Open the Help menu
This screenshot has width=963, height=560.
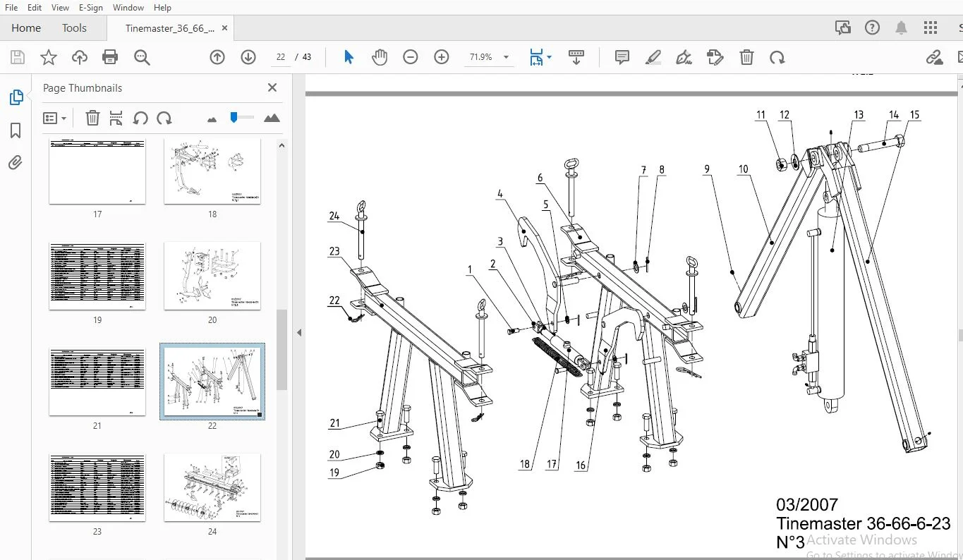[x=162, y=7]
